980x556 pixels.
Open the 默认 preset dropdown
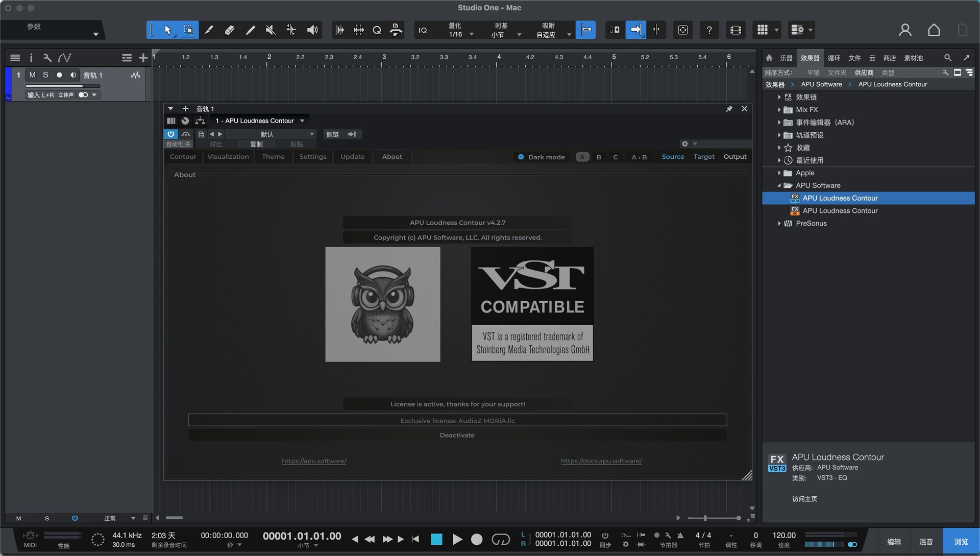[271, 134]
